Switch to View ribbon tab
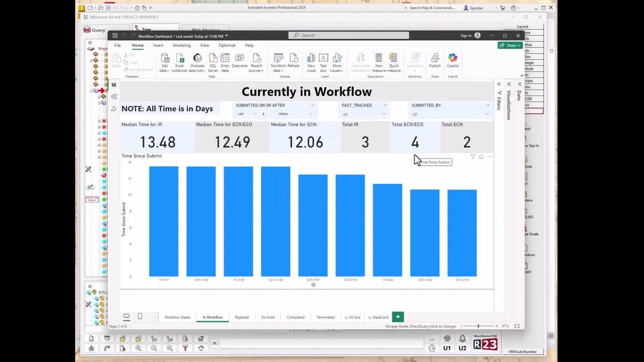The height and width of the screenshot is (362, 644). [x=204, y=46]
